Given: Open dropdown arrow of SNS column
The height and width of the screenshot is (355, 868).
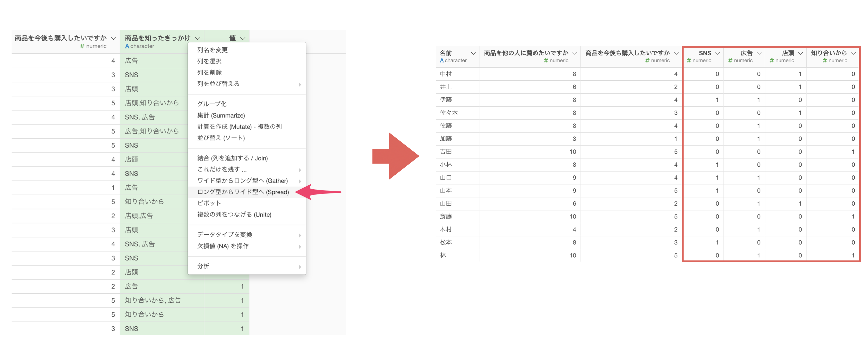Looking at the screenshot, I should point(717,53).
